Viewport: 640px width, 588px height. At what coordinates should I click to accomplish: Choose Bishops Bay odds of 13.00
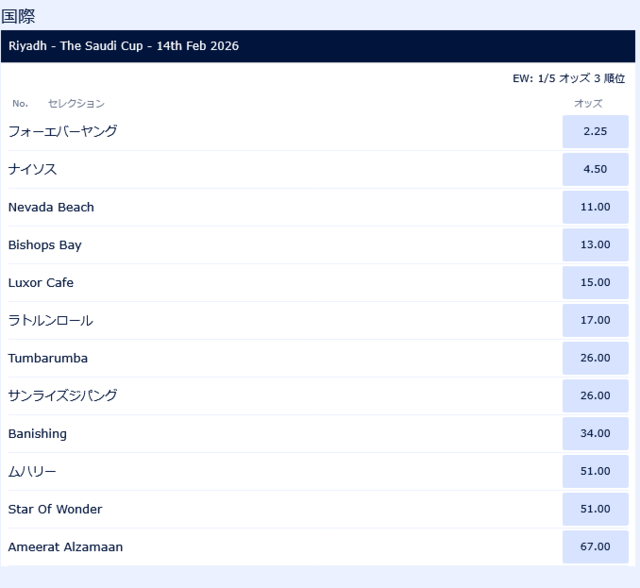click(x=595, y=245)
